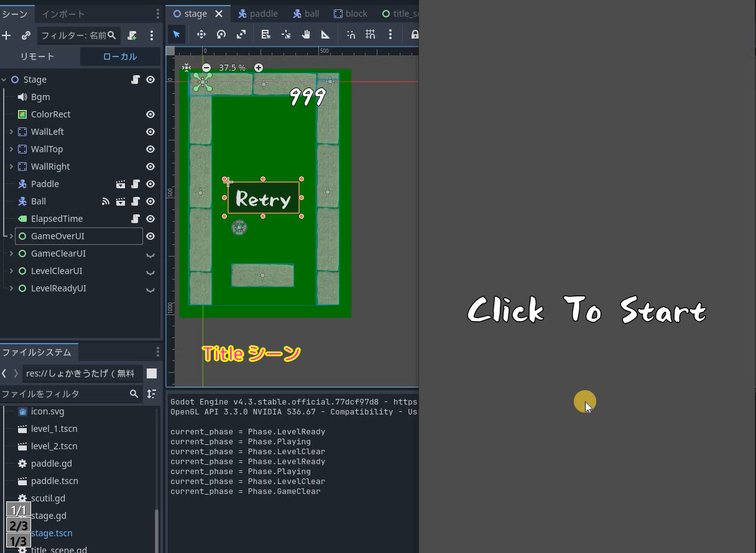Hide the Paddle node
Screen dimensions: 756x553
tap(150, 184)
